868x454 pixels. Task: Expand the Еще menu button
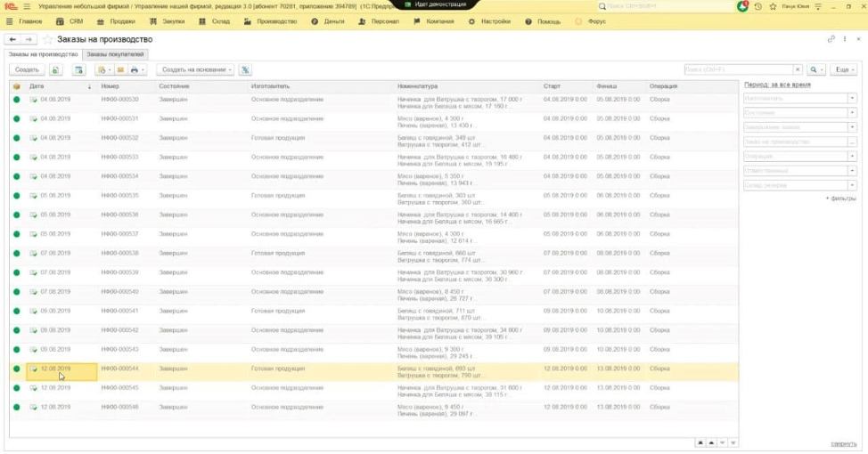[x=844, y=69]
